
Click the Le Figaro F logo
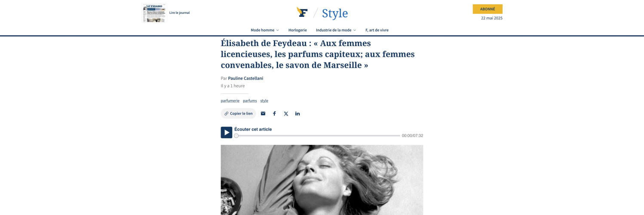(x=302, y=12)
